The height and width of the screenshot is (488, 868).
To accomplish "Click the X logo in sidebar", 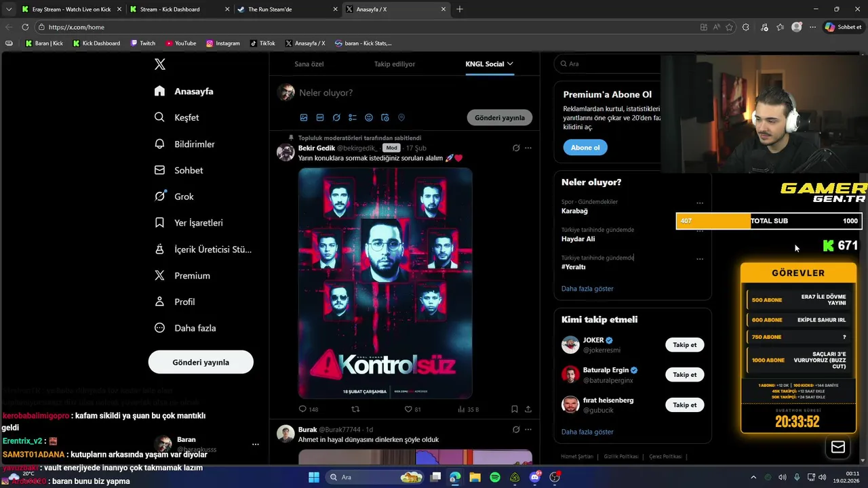I will coord(160,64).
